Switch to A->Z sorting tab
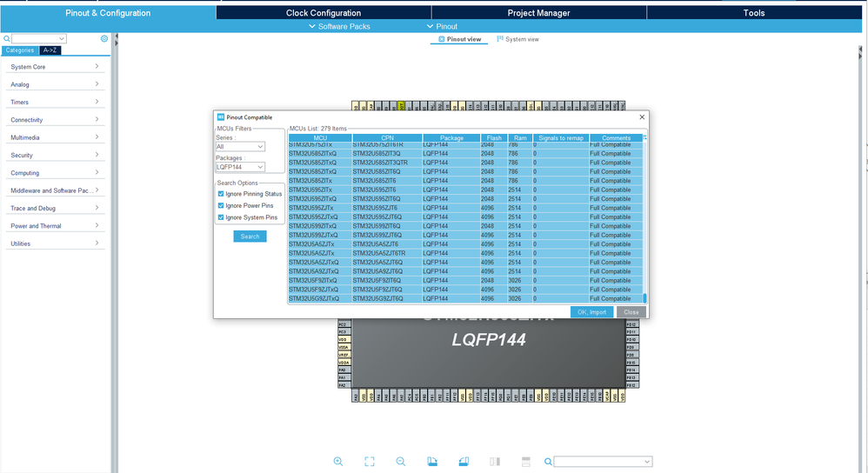Viewport: 868px width, 473px height. [x=50, y=50]
